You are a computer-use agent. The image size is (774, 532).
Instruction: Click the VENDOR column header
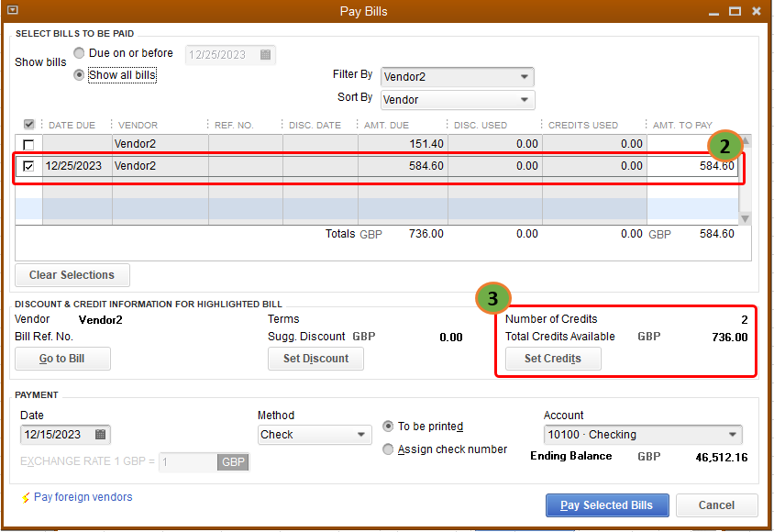138,126
